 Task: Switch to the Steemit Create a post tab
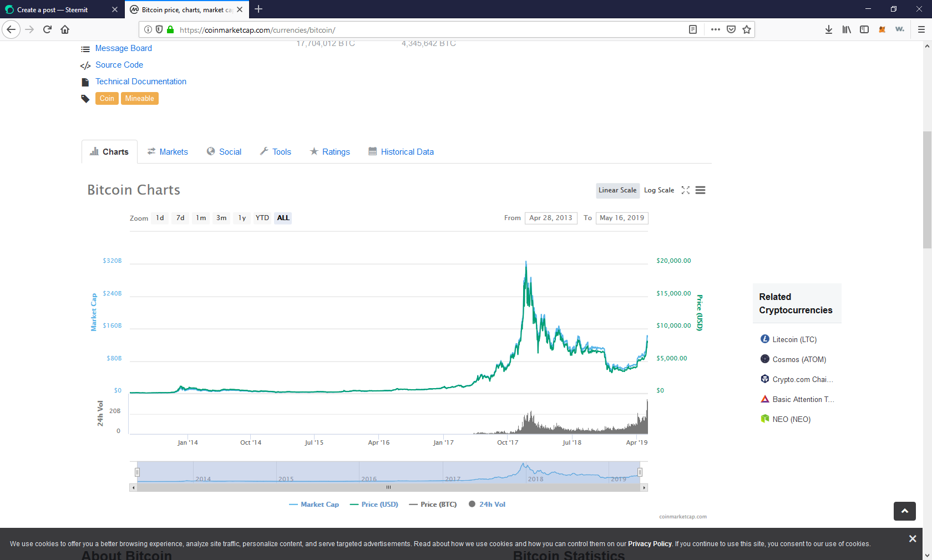click(x=52, y=9)
